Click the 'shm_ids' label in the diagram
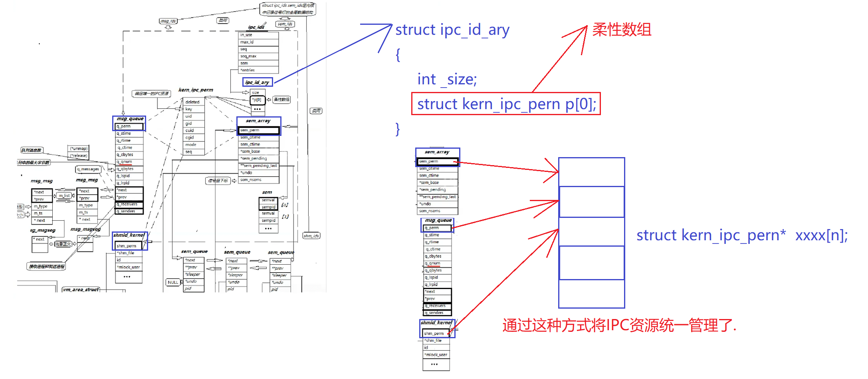Screen dimensions: 868x379 click(311, 236)
